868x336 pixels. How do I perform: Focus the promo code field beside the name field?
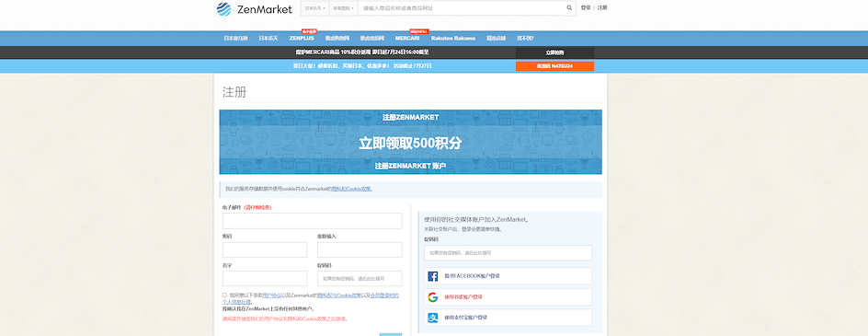pyautogui.click(x=360, y=278)
